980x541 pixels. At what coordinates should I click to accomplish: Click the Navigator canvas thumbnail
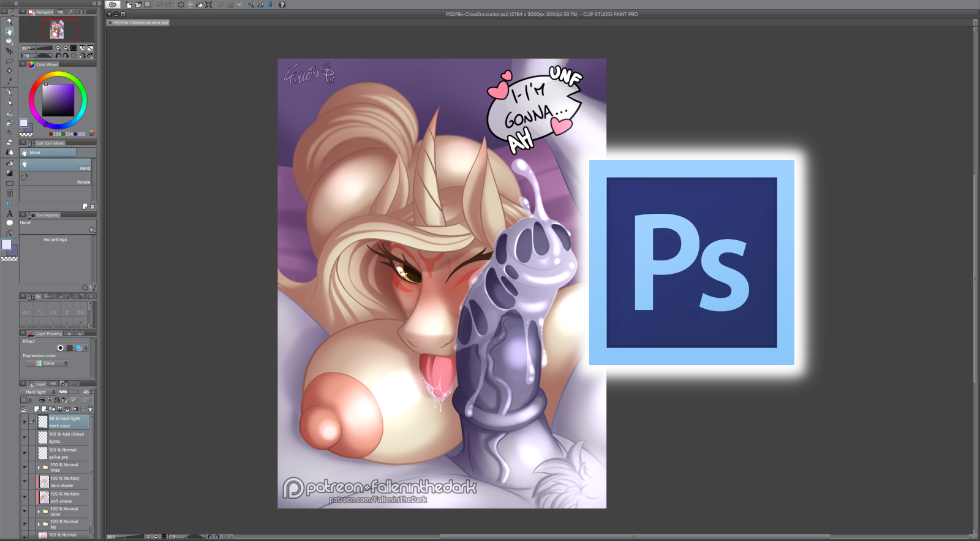(57, 29)
